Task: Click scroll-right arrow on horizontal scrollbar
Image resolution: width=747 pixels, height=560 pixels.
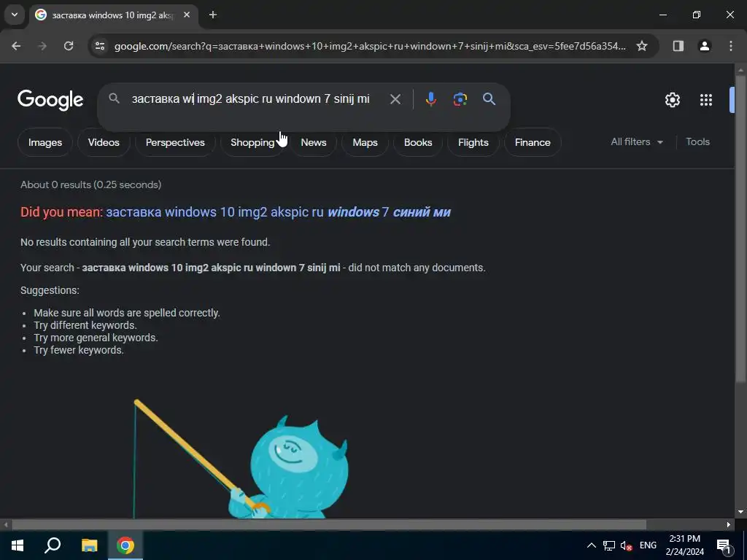Action: coord(729,525)
